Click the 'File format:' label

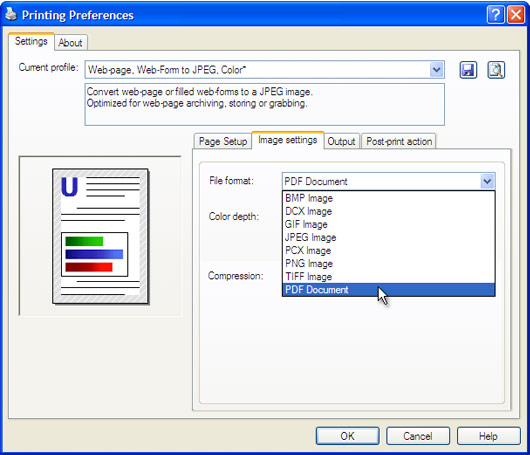232,181
